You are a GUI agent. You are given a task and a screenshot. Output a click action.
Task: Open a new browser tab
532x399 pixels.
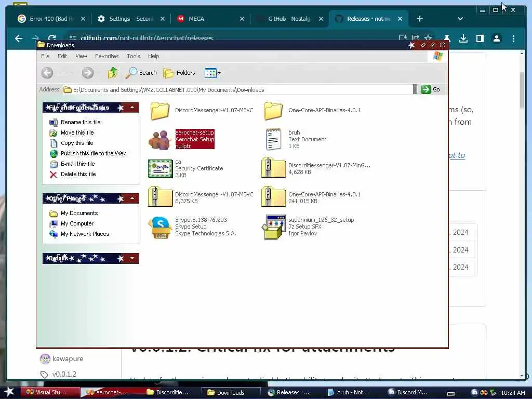click(420, 19)
